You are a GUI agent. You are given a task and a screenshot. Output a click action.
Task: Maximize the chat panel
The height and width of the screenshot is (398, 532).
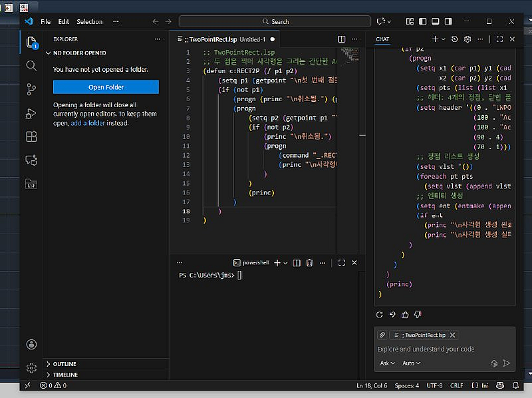pyautogui.click(x=499, y=39)
